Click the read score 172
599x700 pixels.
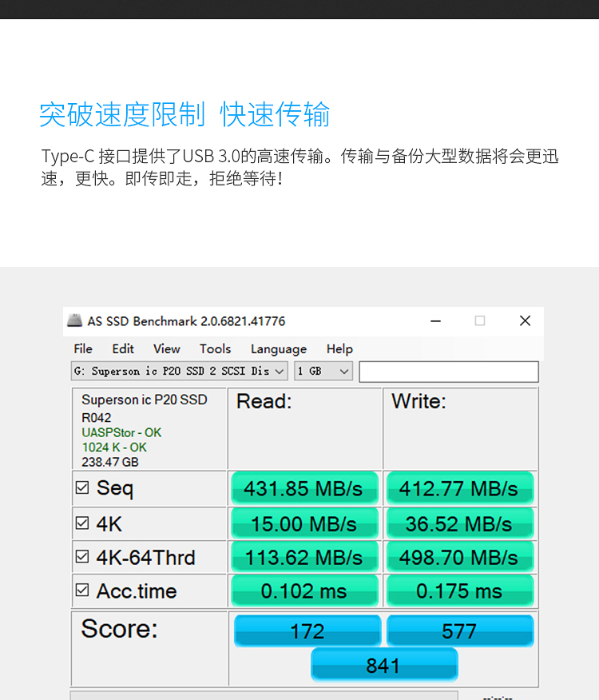pyautogui.click(x=307, y=630)
